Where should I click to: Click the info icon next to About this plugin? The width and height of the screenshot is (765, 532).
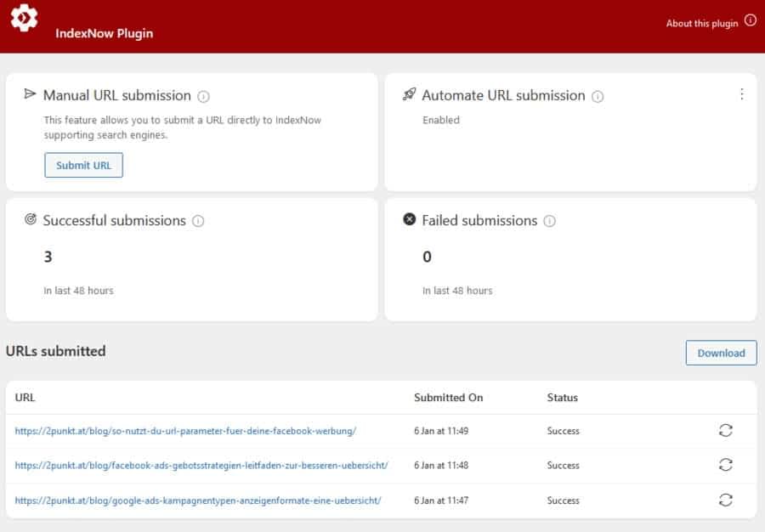[750, 20]
